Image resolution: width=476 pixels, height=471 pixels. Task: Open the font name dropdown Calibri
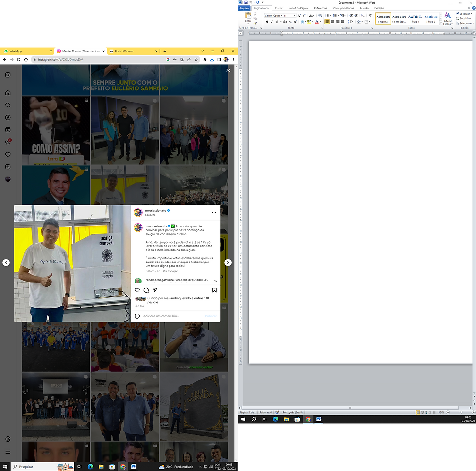pyautogui.click(x=281, y=16)
